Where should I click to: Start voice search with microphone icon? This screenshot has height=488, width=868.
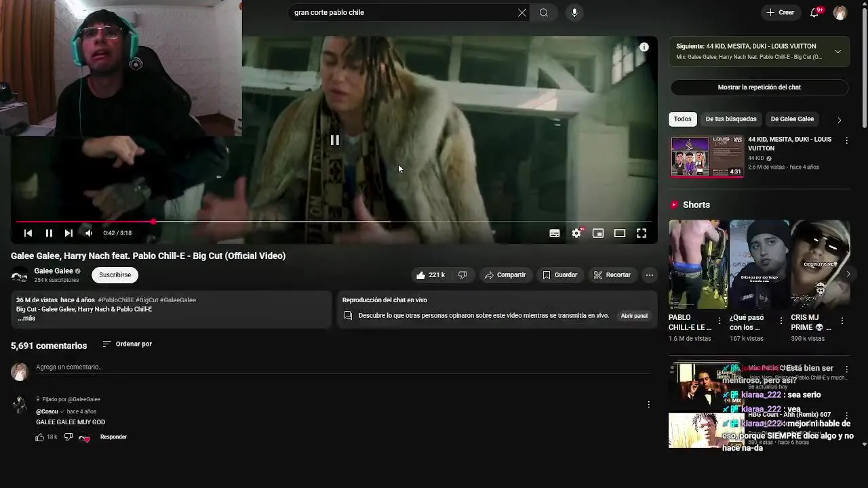pos(574,12)
